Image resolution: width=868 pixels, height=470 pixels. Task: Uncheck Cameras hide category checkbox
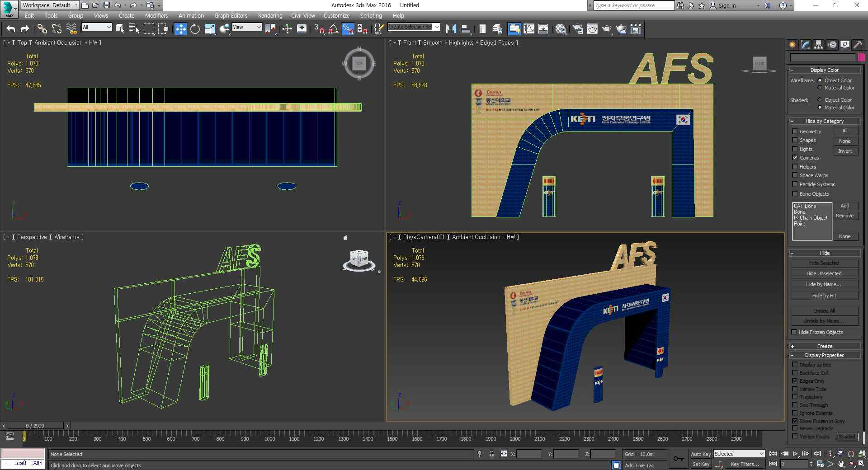point(795,158)
